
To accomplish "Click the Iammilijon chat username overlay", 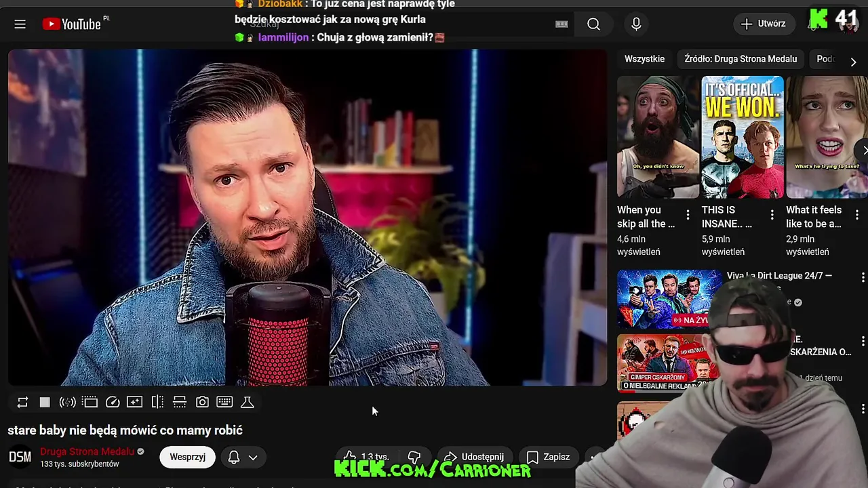I will (283, 37).
